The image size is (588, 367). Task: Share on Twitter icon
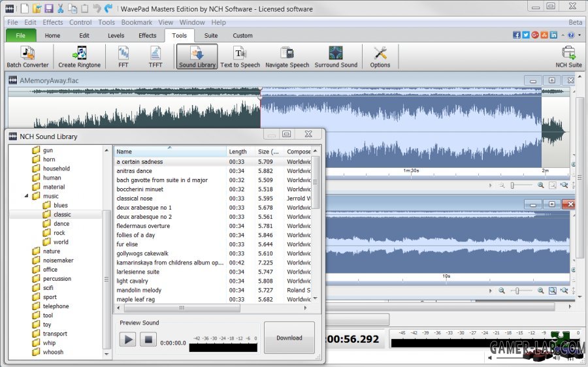pyautogui.click(x=526, y=35)
